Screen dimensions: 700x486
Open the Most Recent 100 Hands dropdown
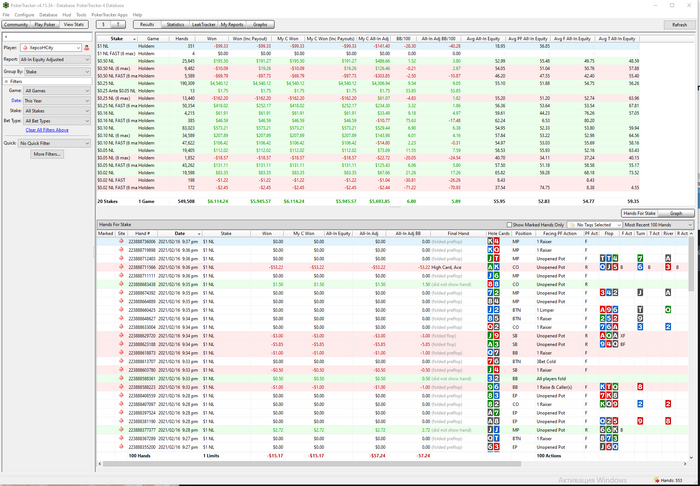pyautogui.click(x=658, y=225)
